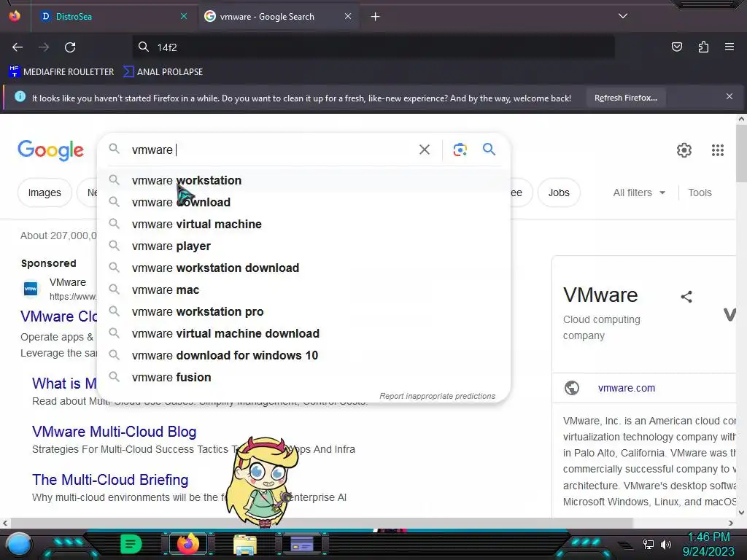Open Google quick settings gear
Image resolution: width=747 pixels, height=560 pixels.
(x=684, y=150)
